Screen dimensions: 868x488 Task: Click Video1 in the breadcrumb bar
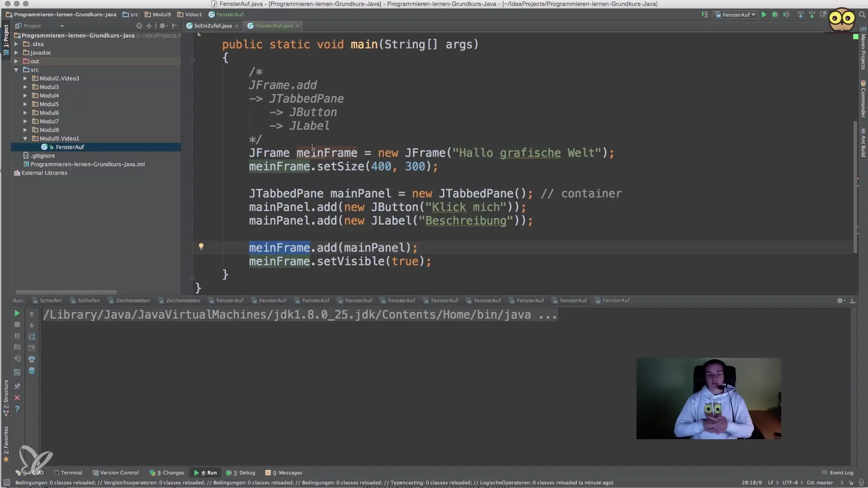click(x=189, y=14)
